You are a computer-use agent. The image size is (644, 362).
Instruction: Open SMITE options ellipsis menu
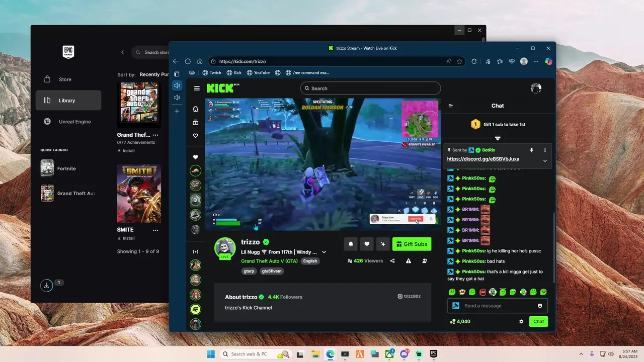(155, 230)
